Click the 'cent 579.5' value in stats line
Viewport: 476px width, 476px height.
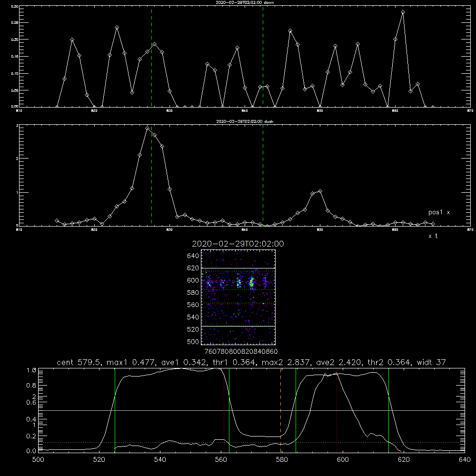(x=79, y=362)
